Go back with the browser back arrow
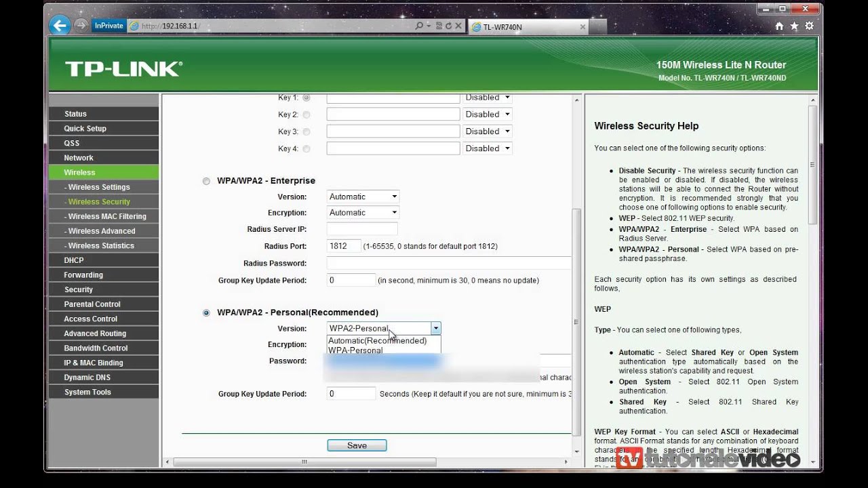The width and height of the screenshot is (868, 488). [60, 26]
